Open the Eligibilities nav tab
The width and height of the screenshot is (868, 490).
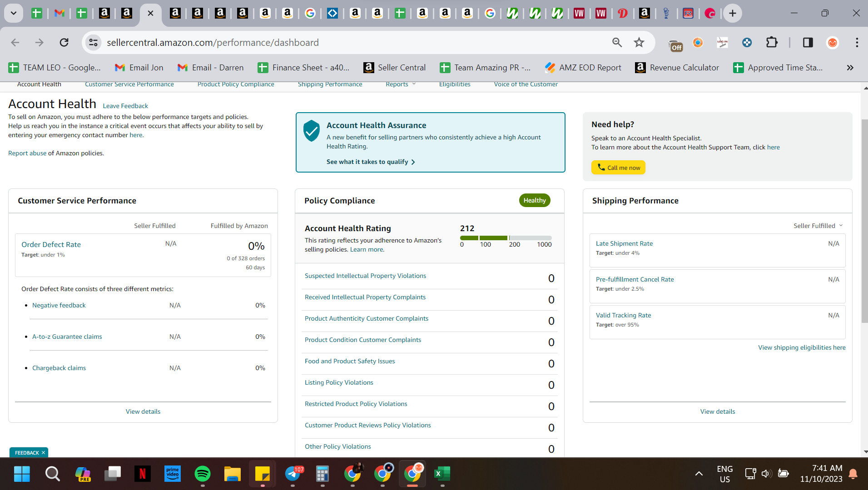(x=455, y=84)
